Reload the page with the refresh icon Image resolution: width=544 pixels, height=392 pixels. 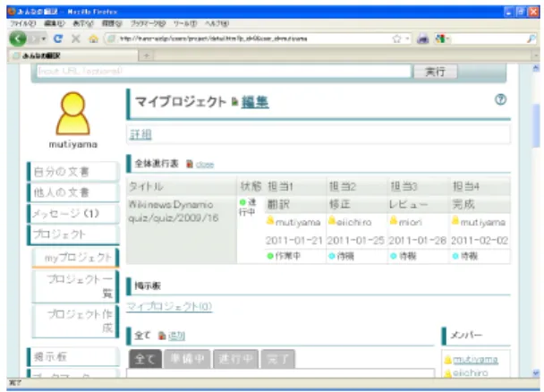(58, 38)
